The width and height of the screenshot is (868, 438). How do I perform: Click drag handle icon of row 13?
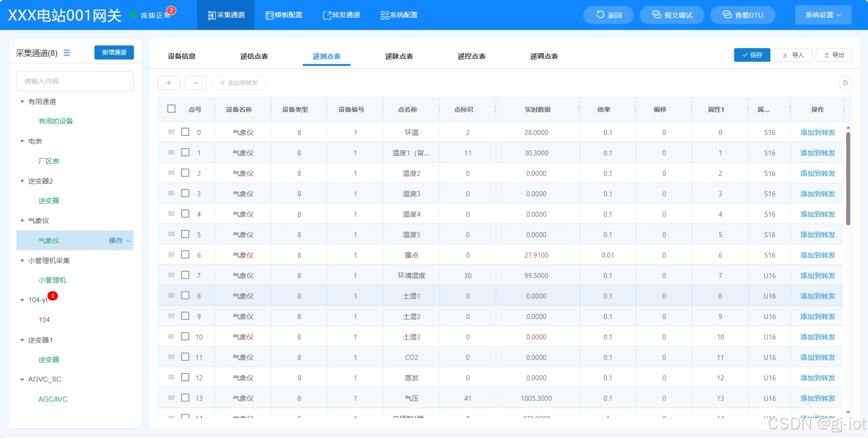point(171,398)
